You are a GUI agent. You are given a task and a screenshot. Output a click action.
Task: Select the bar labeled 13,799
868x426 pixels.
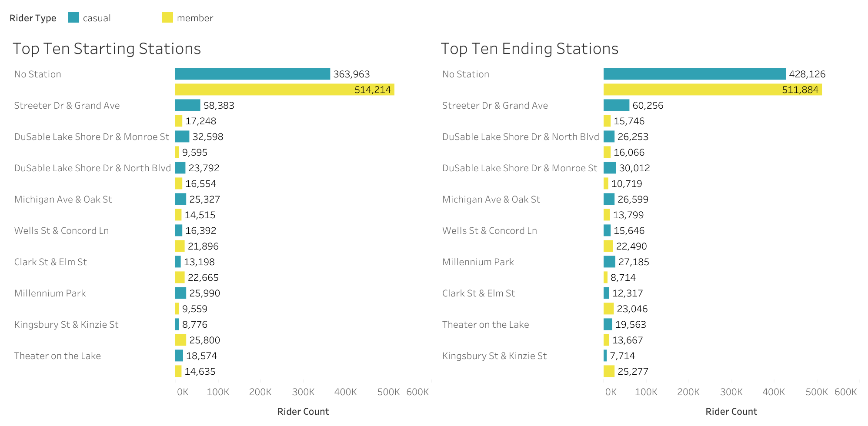[x=607, y=215]
